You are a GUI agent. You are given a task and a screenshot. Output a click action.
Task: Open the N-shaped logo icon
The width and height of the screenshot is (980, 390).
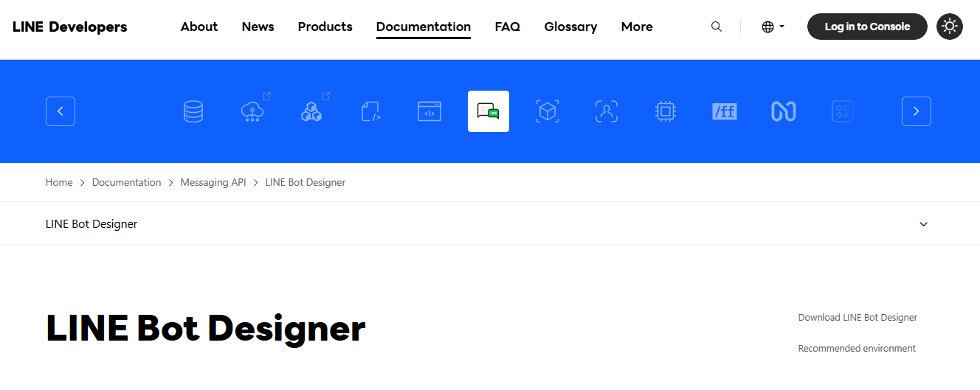(x=784, y=111)
